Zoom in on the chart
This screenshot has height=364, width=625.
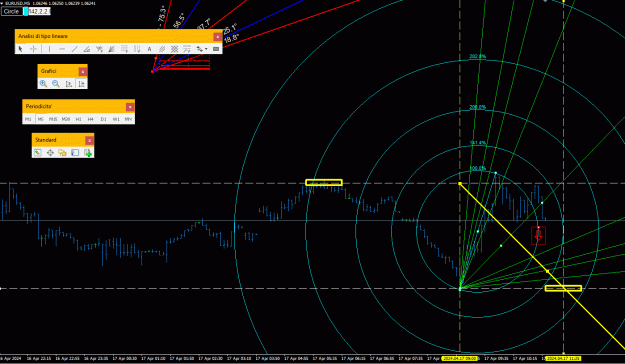[x=43, y=84]
